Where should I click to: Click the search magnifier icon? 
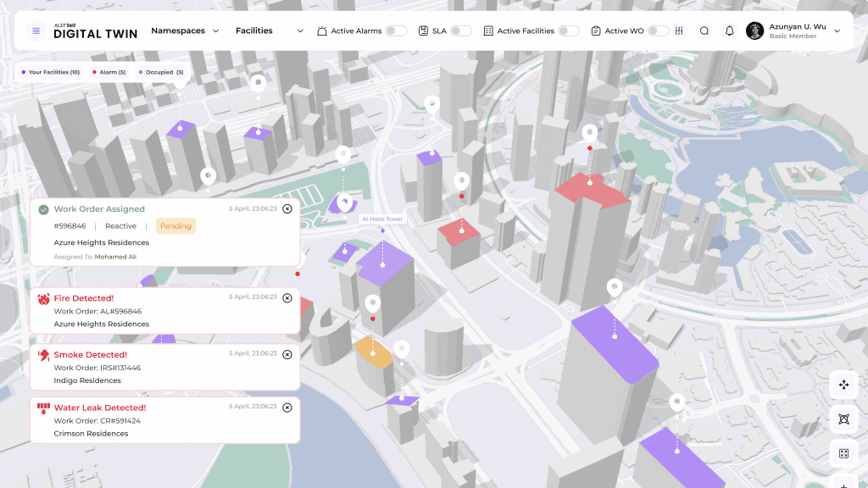click(704, 31)
